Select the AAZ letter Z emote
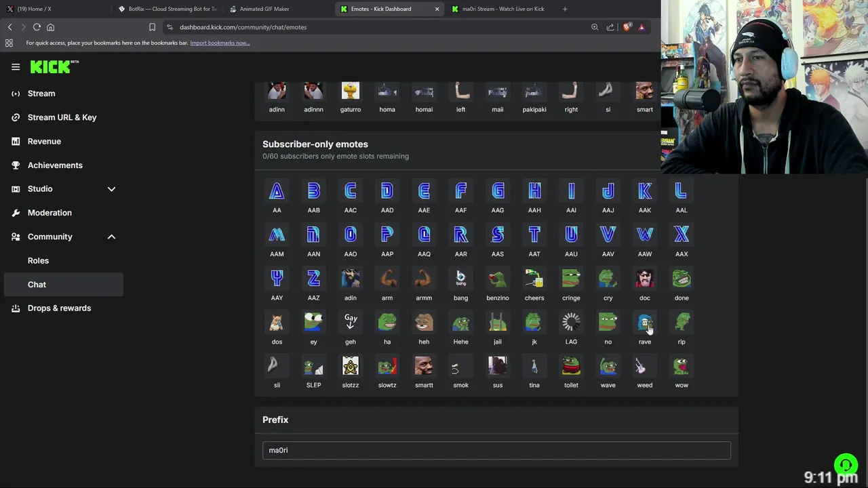Image resolution: width=868 pixels, height=488 pixels. [x=313, y=279]
